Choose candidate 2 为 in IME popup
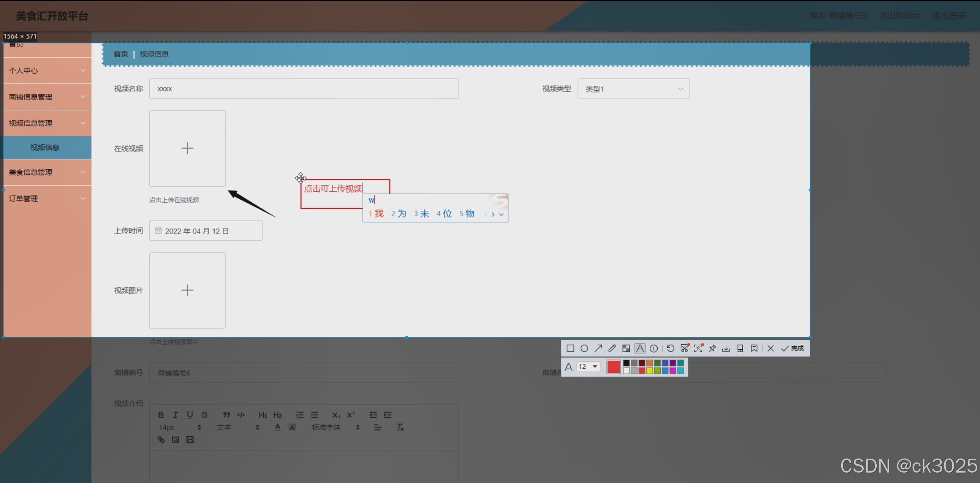 pyautogui.click(x=399, y=214)
